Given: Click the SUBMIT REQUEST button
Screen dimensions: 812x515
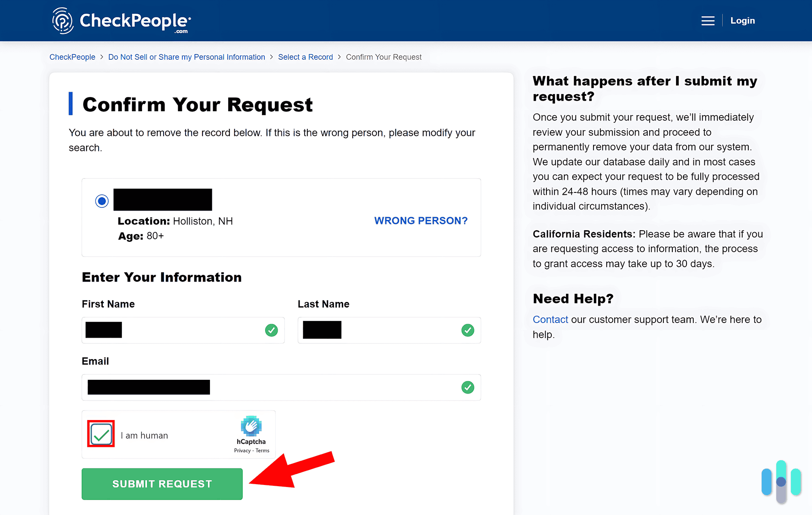Looking at the screenshot, I should 162,483.
